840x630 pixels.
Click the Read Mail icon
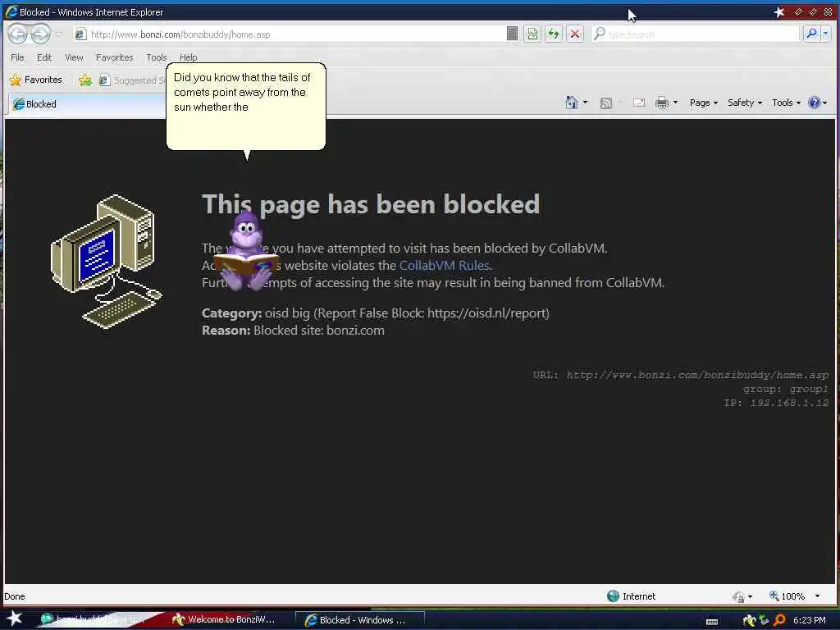click(638, 103)
